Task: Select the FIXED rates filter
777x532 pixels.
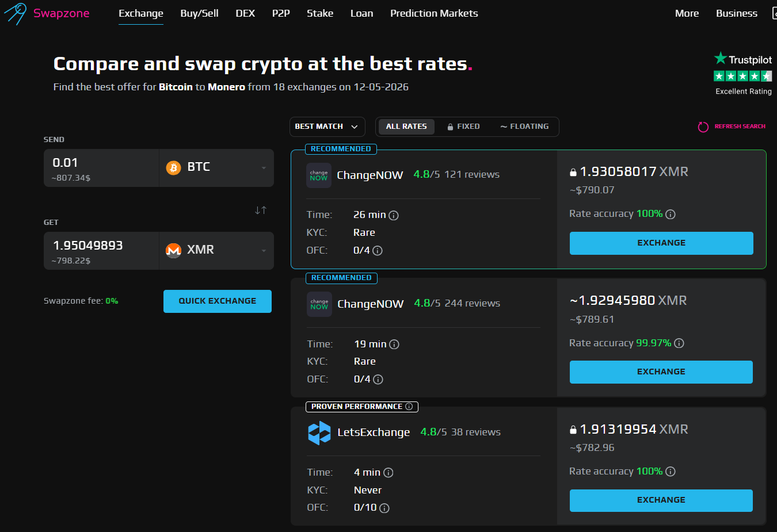Action: (464, 127)
